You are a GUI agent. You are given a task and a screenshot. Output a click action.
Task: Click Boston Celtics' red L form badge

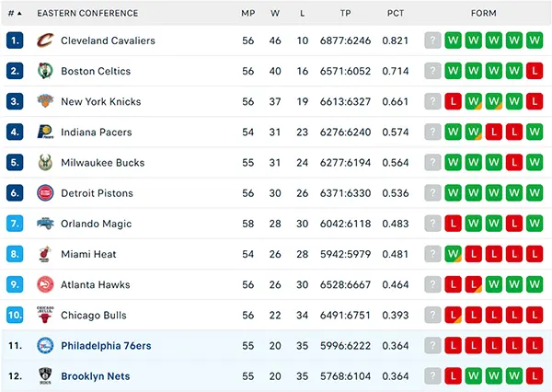coord(535,71)
